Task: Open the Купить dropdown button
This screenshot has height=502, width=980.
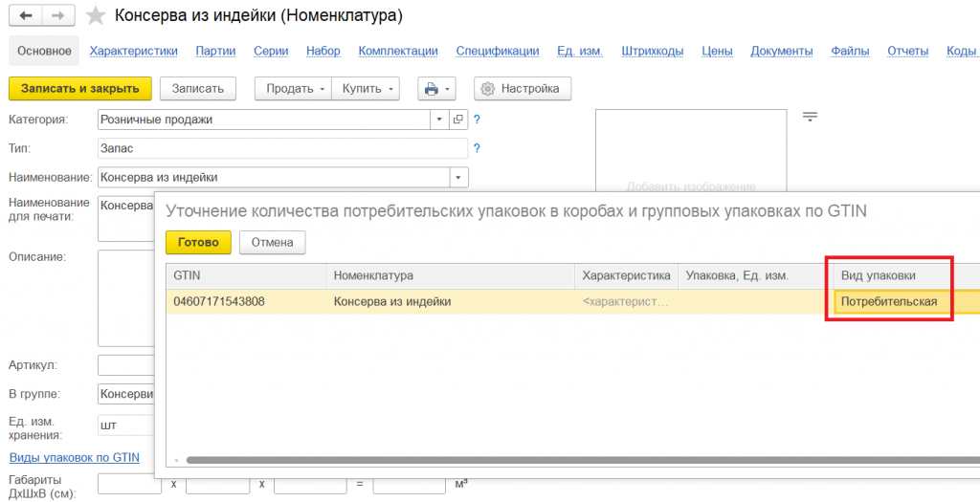Action: [x=366, y=89]
